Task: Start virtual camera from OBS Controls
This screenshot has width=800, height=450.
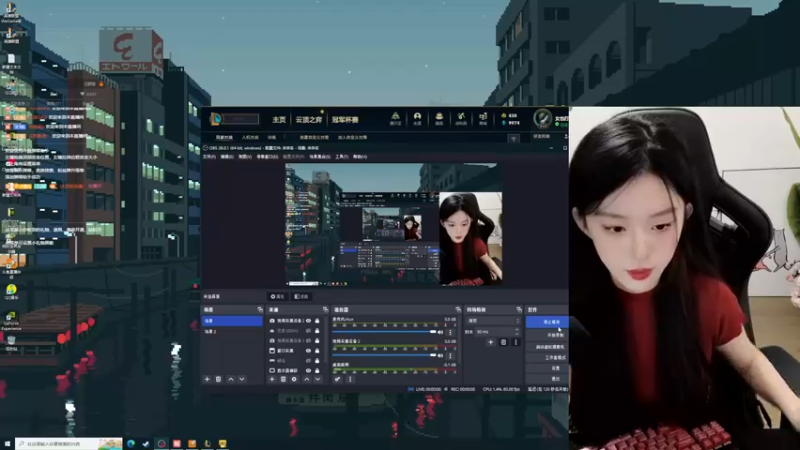Action: point(547,346)
